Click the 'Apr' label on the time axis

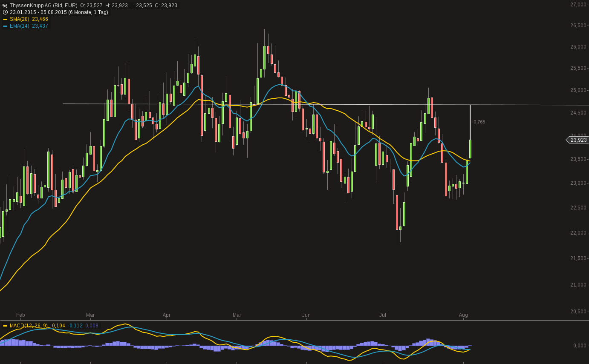point(167,315)
